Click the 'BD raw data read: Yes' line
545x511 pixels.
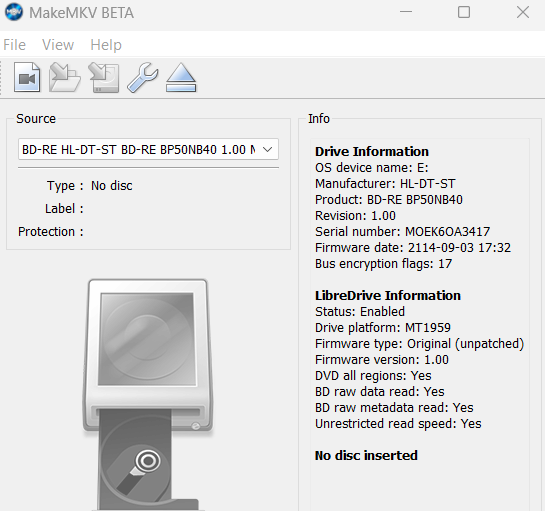(x=380, y=391)
